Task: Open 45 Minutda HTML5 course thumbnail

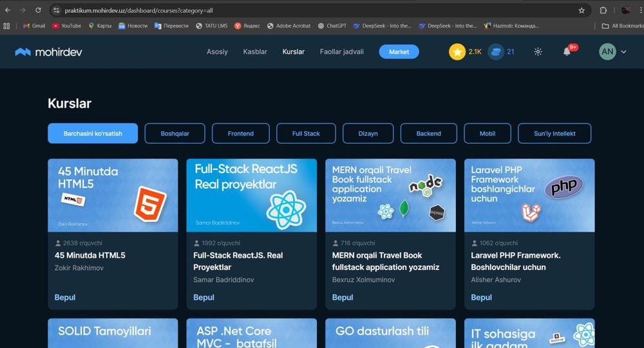Action: coord(113,196)
